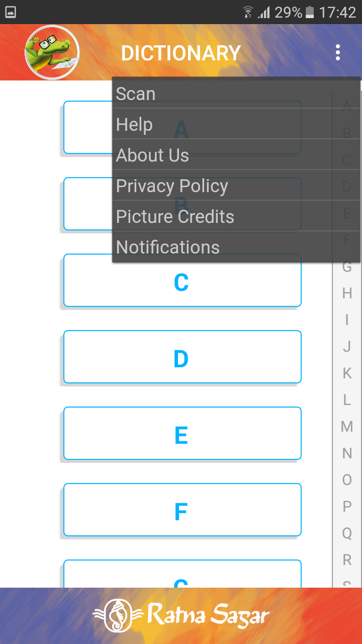View Picture Credits from the menu
Image resolution: width=362 pixels, height=644 pixels.
(236, 216)
